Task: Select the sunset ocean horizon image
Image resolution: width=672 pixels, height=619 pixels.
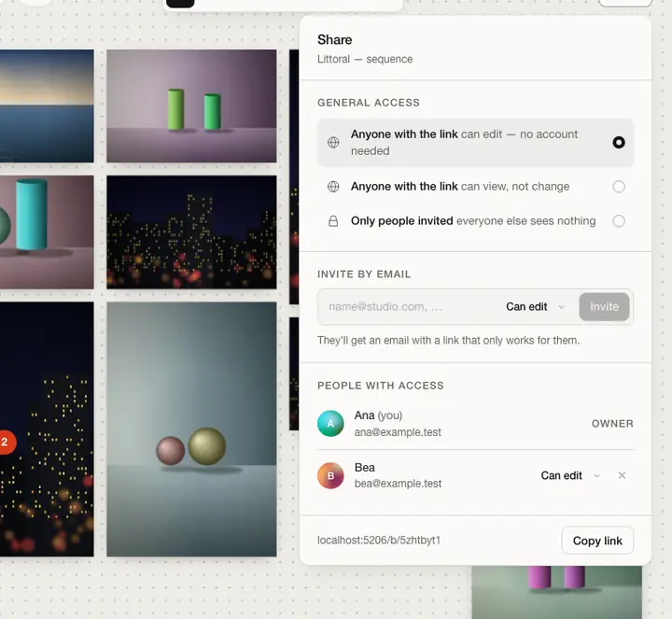Action: [47, 106]
